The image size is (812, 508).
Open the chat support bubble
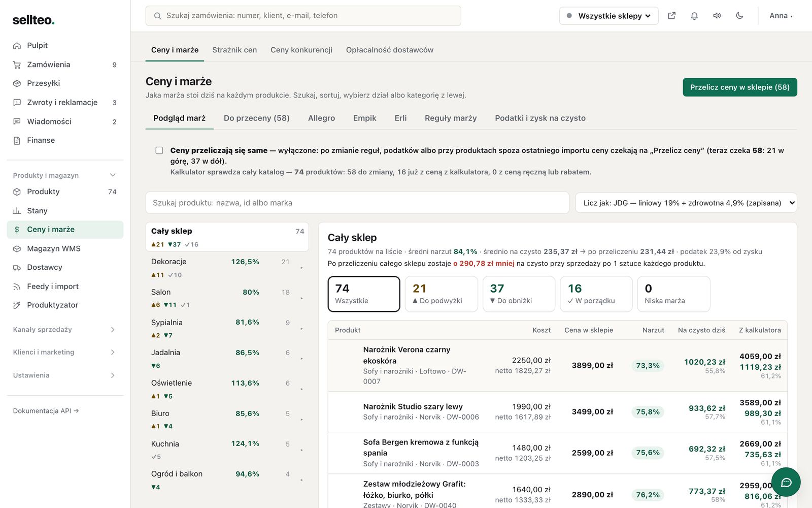pyautogui.click(x=786, y=482)
